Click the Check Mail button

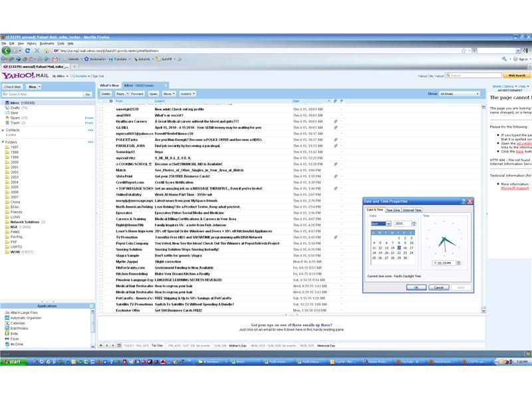coord(13,87)
